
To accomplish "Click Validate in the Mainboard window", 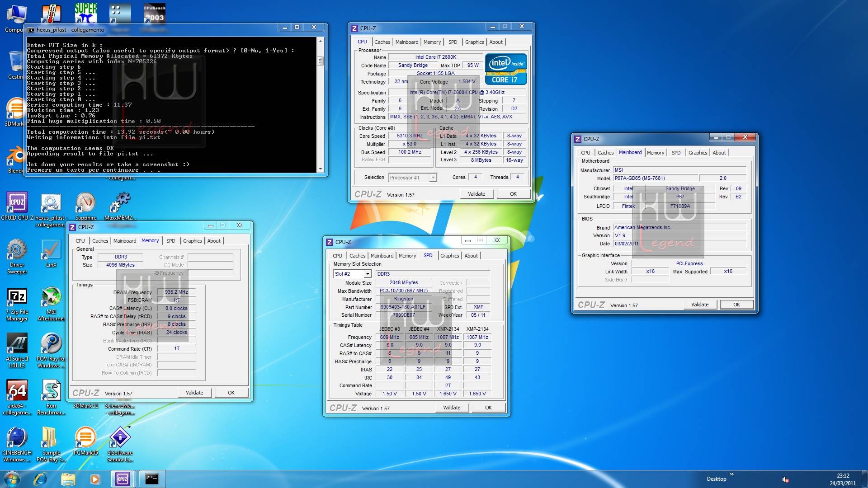I will pyautogui.click(x=700, y=305).
